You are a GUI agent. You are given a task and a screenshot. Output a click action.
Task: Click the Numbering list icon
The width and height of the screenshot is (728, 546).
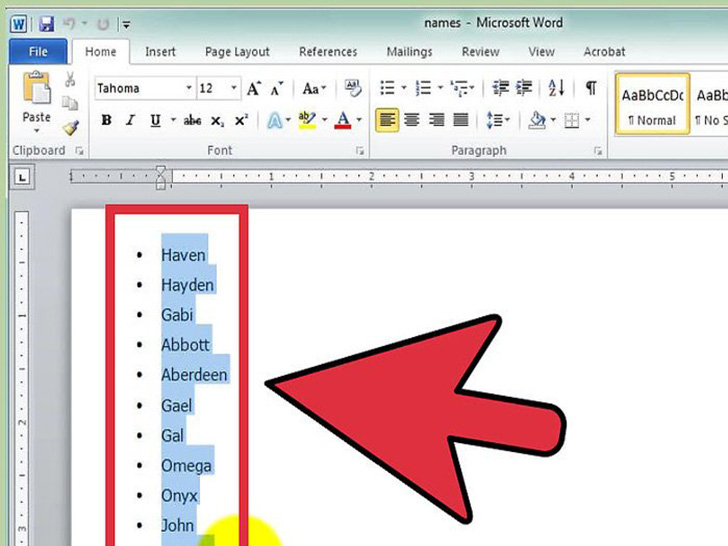point(423,88)
